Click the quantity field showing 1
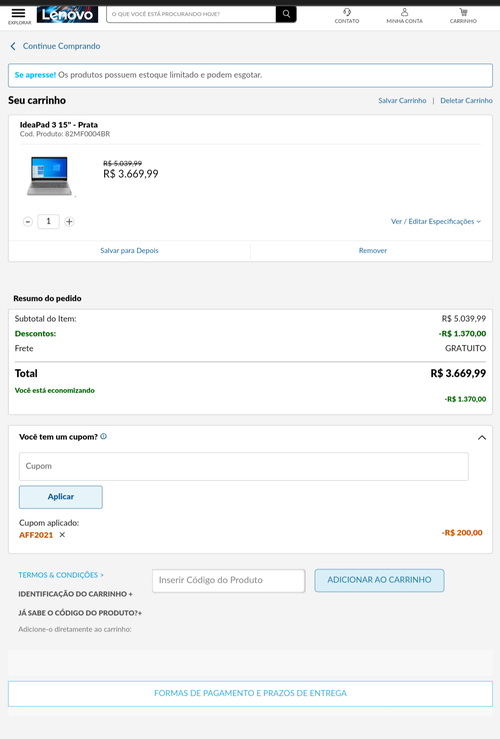Screen dimensions: 500x739 coord(49,221)
